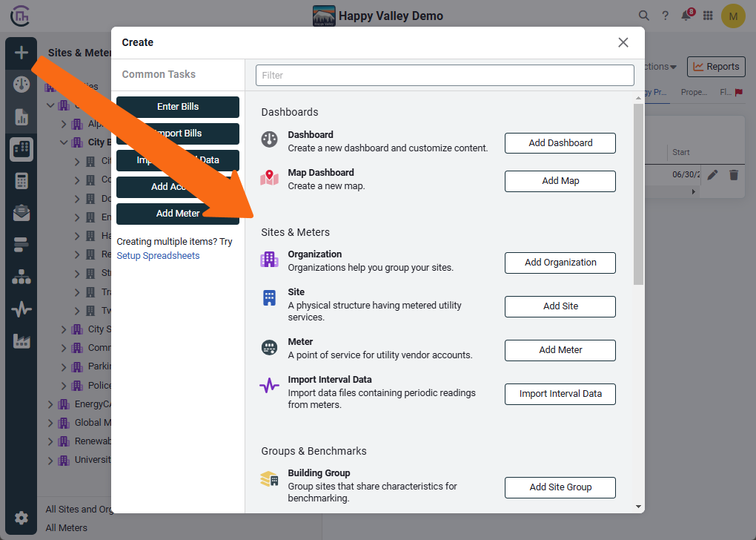This screenshot has width=756, height=540.
Task: Click the plus Create icon in left sidebar
Action: click(21, 53)
